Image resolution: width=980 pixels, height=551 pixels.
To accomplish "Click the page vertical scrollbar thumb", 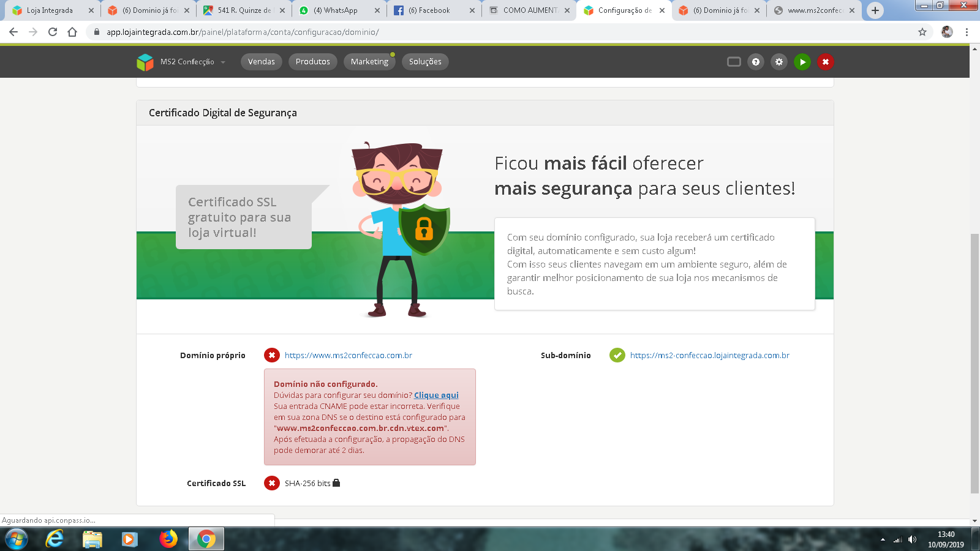I will click(x=974, y=364).
